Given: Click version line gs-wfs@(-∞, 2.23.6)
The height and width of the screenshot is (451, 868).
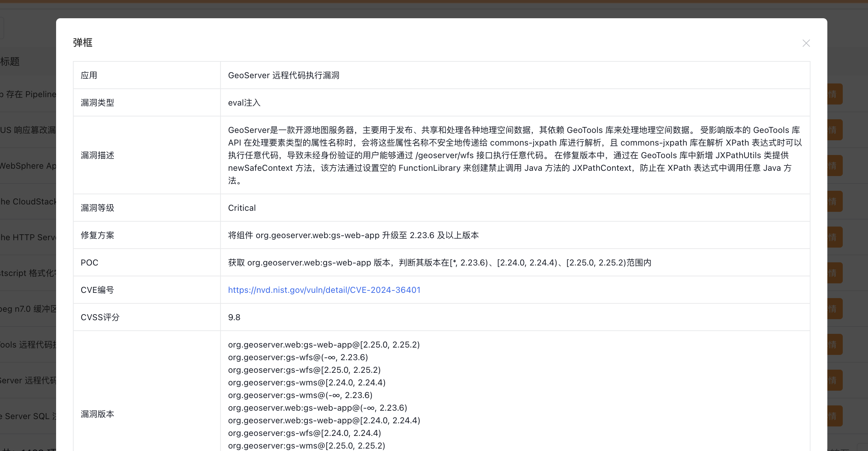Looking at the screenshot, I should point(298,357).
